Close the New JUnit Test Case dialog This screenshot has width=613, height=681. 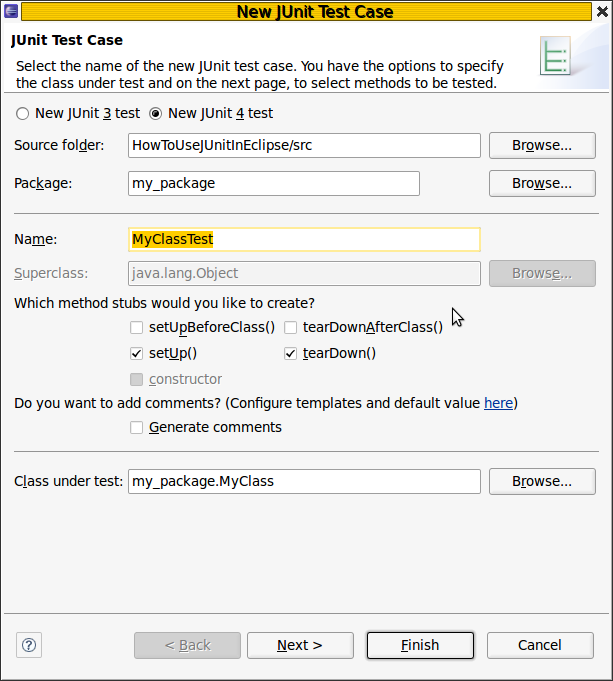[602, 11]
